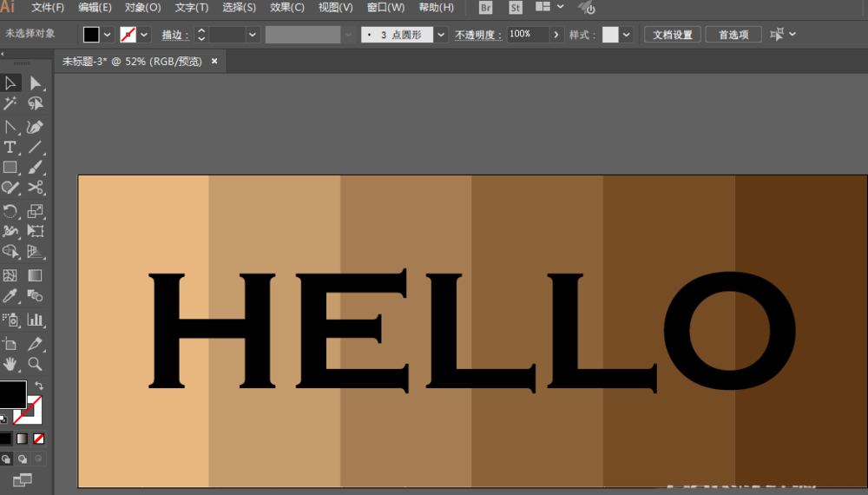Enable Draw Normal mode

coord(6,459)
